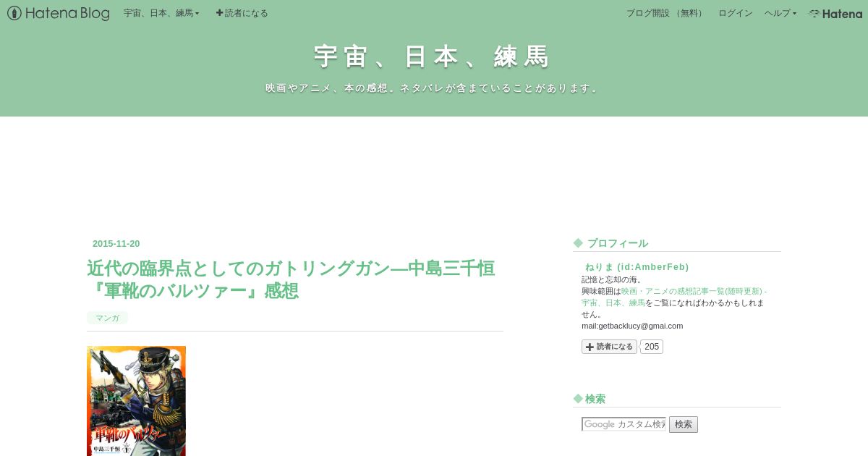Expand the 宇宙、日本、練馬 blog dropdown
Screen dimensions: 868x456
[161, 13]
